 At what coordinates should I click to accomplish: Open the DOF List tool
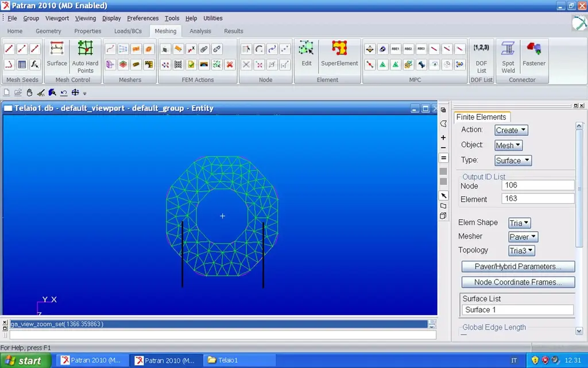482,56
